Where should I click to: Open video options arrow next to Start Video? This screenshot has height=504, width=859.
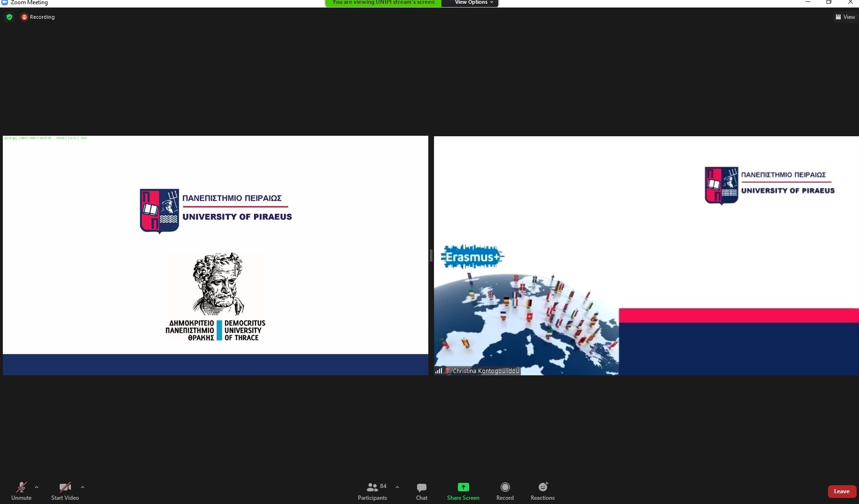pyautogui.click(x=83, y=487)
